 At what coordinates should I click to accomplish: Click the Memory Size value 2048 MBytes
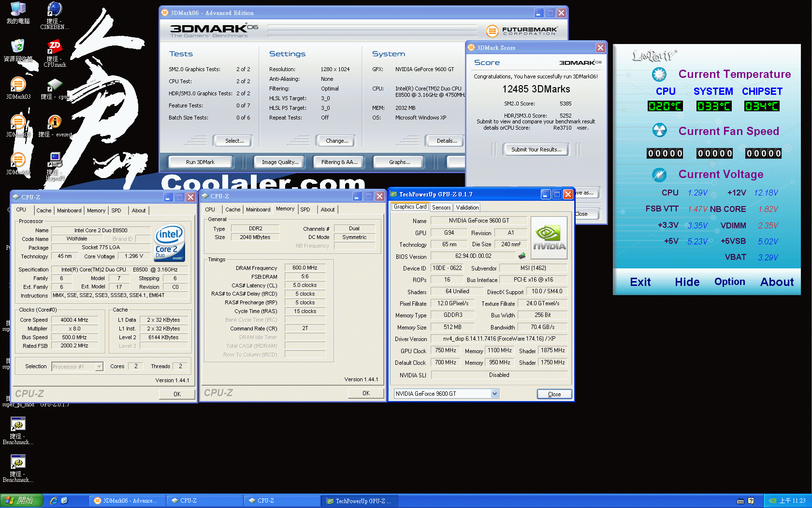point(255,237)
